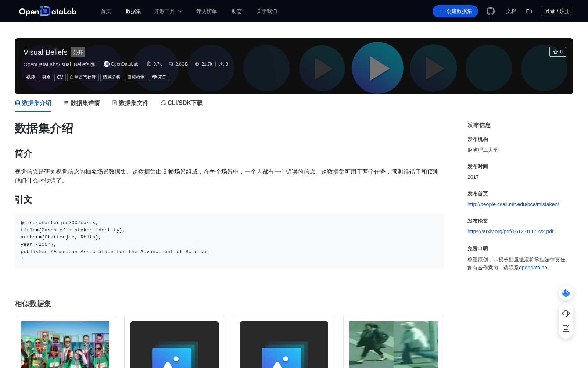Click the 麻省理工大学 publisher text

pyautogui.click(x=483, y=150)
